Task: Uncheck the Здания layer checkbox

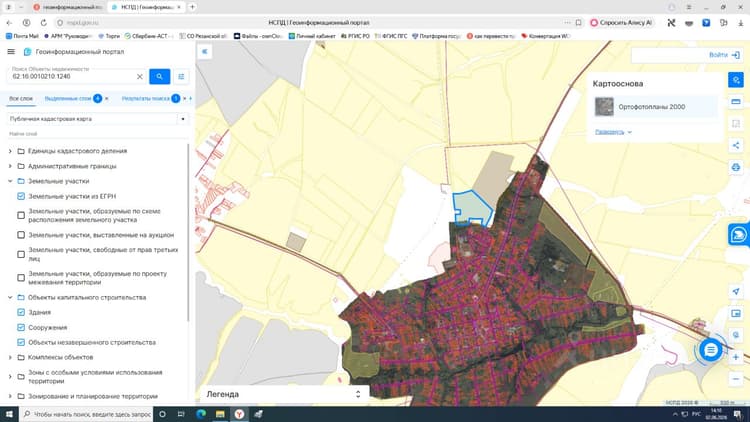Action: click(x=21, y=312)
